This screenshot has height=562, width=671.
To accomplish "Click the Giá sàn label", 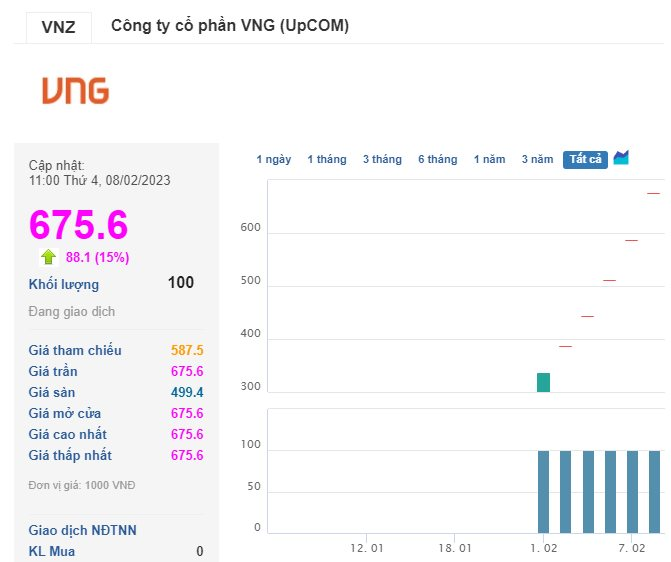I will point(51,392).
